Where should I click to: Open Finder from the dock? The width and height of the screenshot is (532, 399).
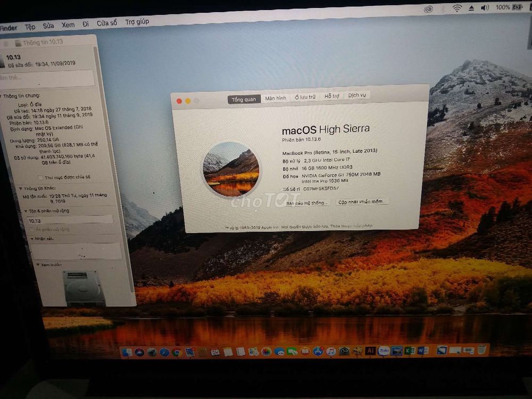coord(127,353)
